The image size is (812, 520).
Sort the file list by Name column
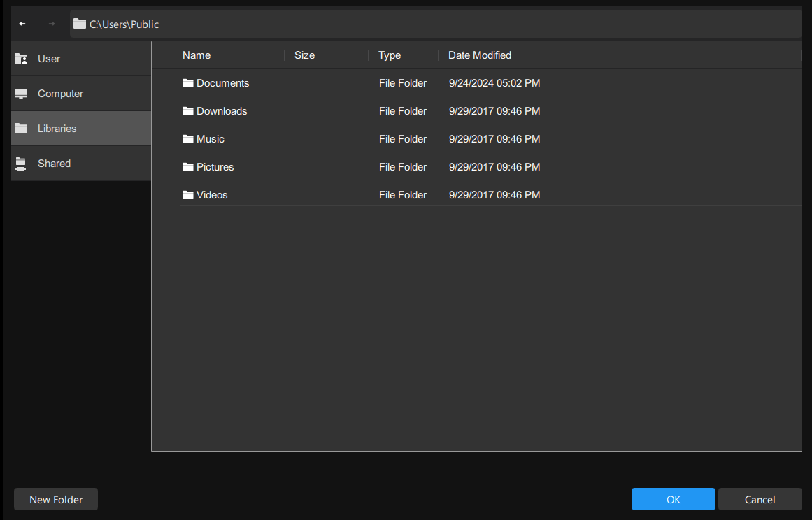[197, 55]
